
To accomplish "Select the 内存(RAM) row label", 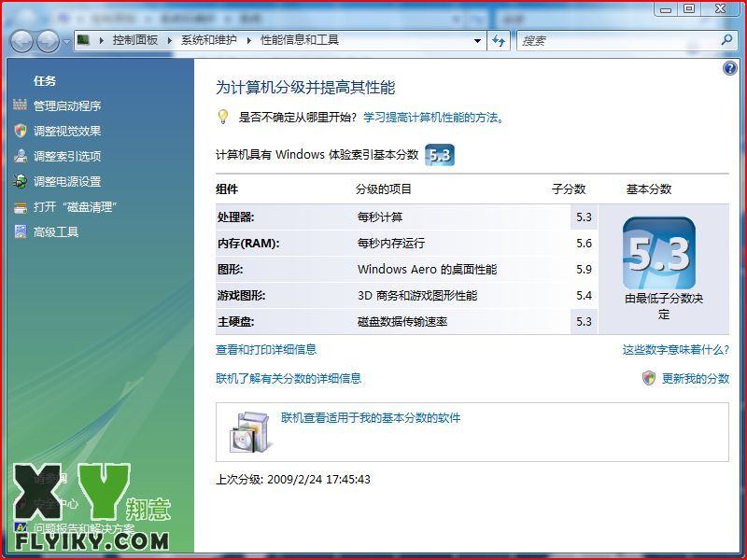I will coord(248,244).
